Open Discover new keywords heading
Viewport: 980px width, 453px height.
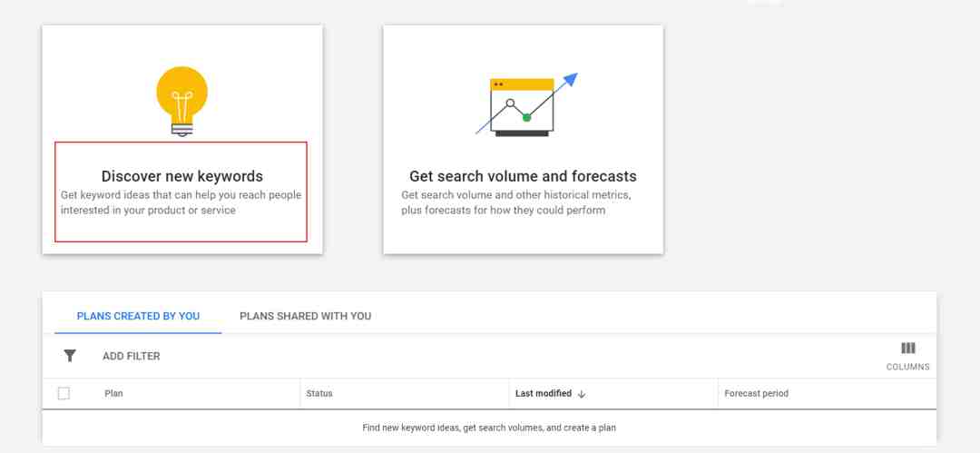click(181, 176)
